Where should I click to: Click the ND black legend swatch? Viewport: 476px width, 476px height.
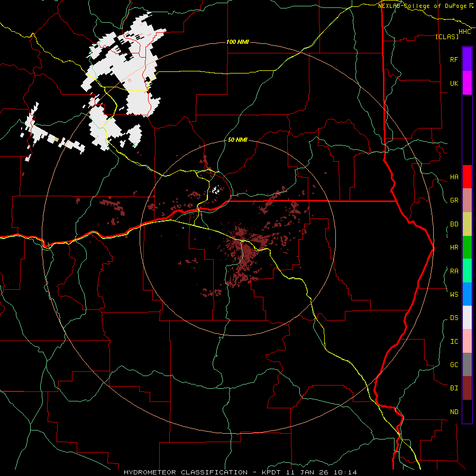(467, 411)
